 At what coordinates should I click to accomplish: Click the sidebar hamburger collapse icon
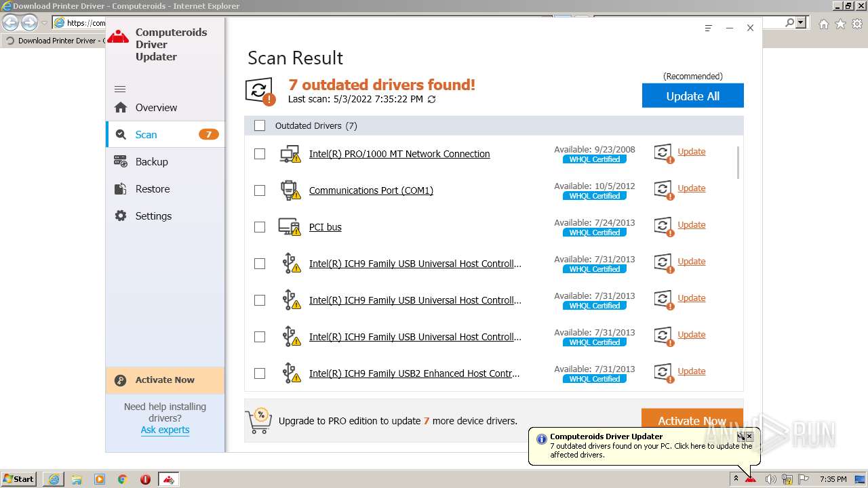[120, 89]
